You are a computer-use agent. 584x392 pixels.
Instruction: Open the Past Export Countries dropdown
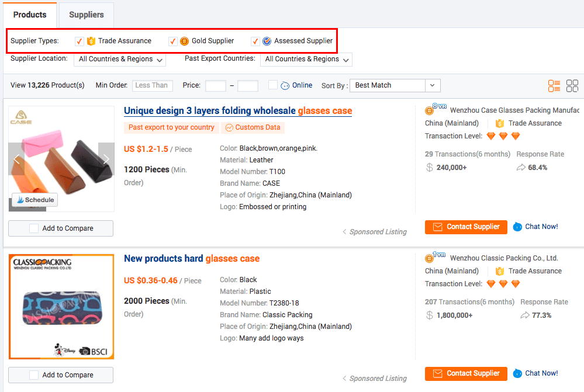point(306,59)
